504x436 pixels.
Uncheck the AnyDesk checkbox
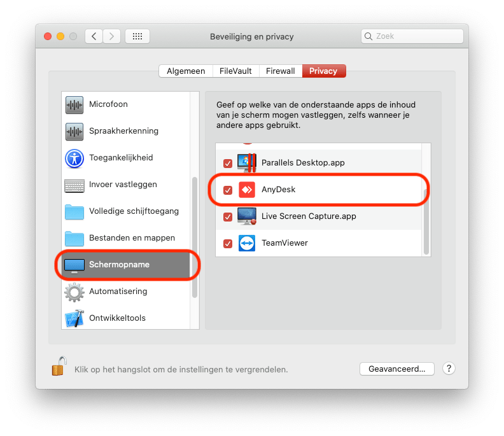point(228,190)
